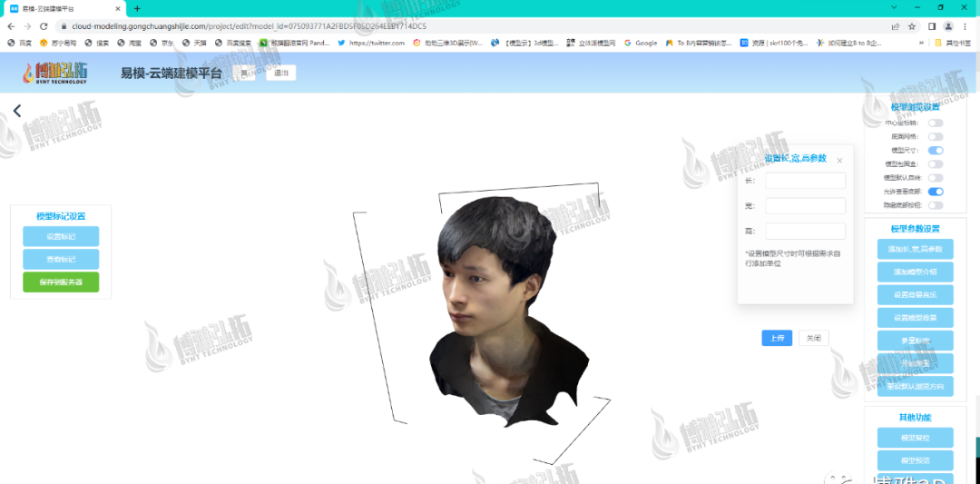Open the 如何建立B to B企 bookmark
Viewport: 980px width, 484px height.
[x=850, y=44]
